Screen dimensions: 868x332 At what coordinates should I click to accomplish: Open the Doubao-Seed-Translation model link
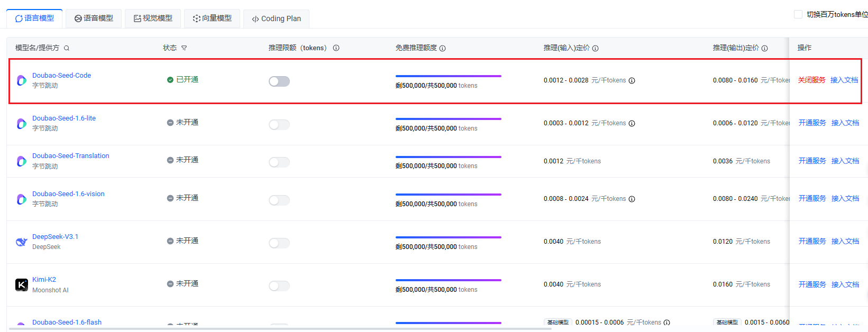click(x=71, y=156)
